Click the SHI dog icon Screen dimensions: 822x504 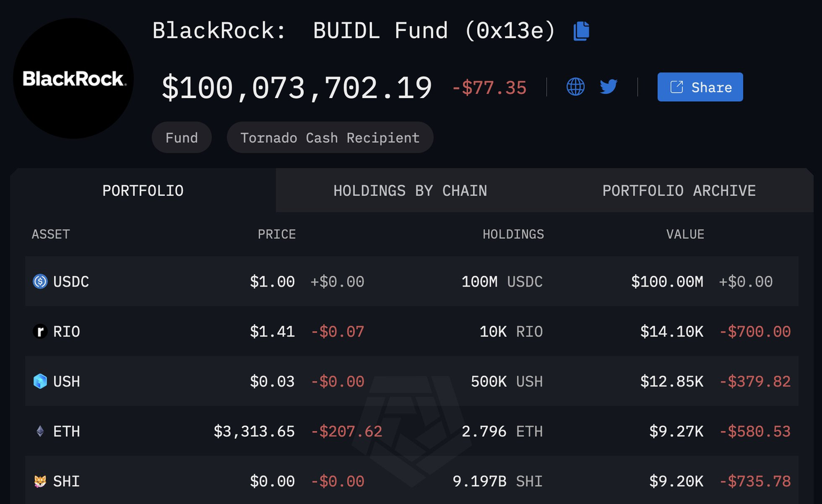click(40, 481)
